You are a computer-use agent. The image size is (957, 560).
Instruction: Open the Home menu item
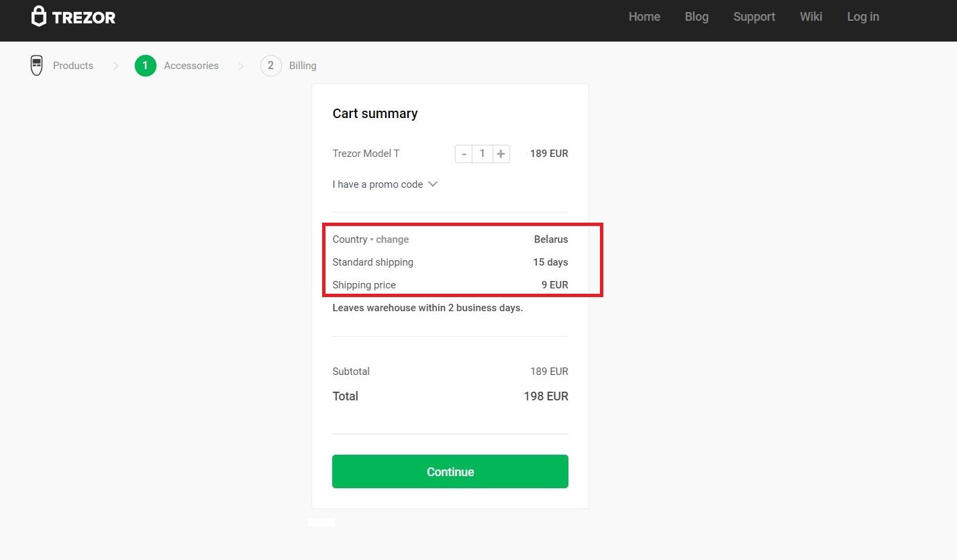pyautogui.click(x=644, y=17)
